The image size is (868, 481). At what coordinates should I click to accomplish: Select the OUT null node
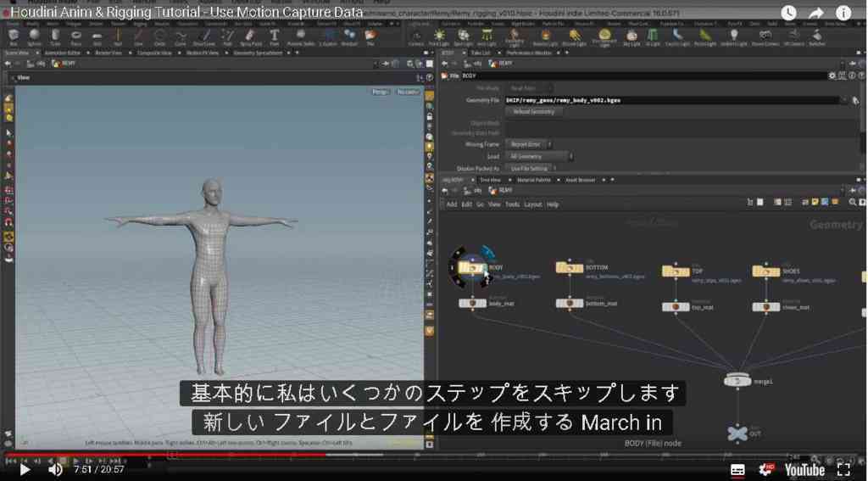coord(737,433)
